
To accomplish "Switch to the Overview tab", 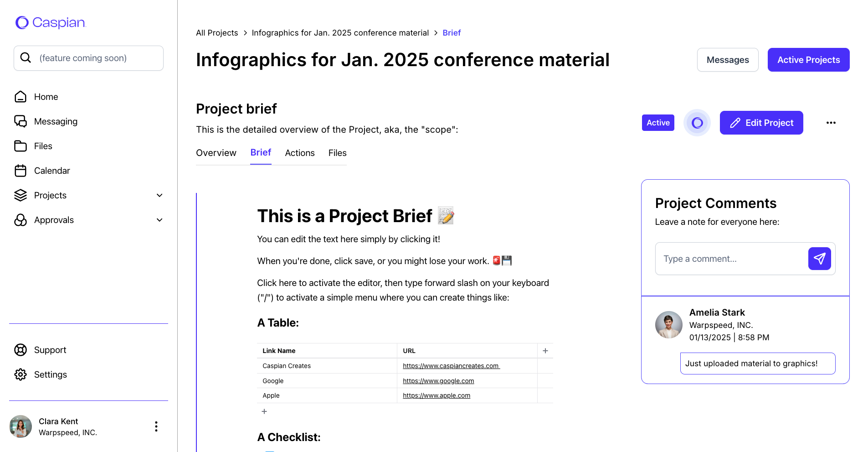I will [216, 153].
